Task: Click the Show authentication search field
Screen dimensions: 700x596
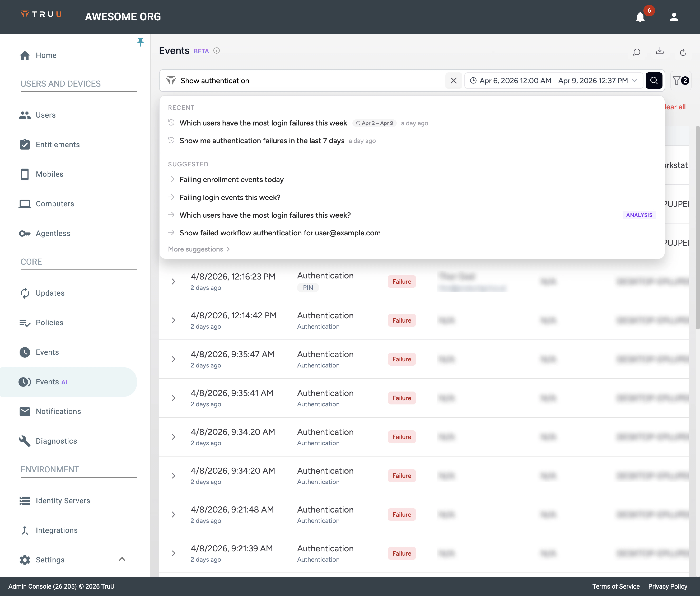Action: click(x=304, y=81)
